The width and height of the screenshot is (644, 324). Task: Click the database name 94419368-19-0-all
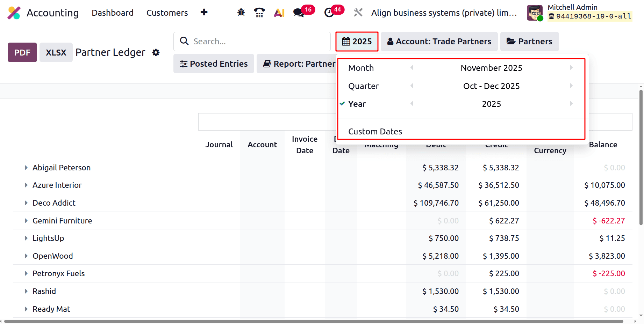(593, 16)
